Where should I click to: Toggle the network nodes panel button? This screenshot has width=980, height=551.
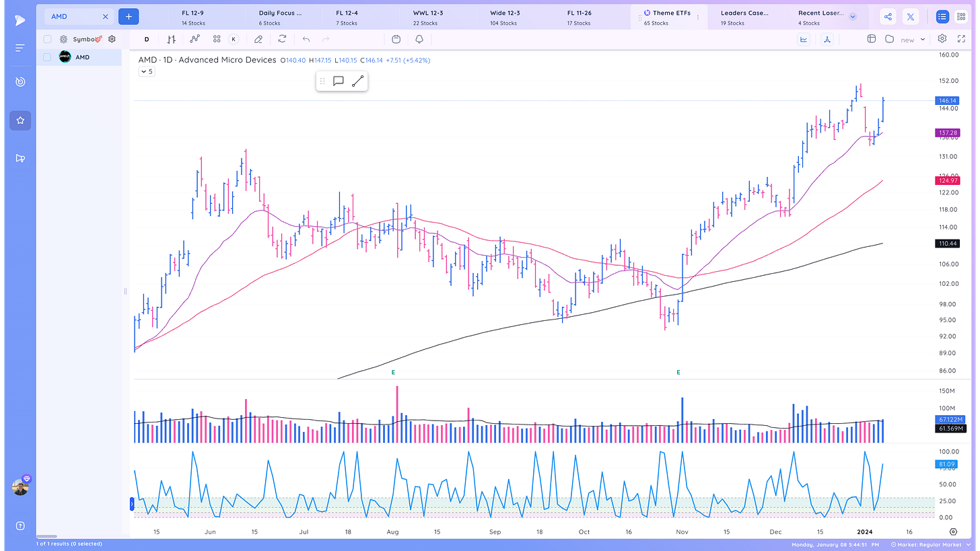(x=827, y=40)
